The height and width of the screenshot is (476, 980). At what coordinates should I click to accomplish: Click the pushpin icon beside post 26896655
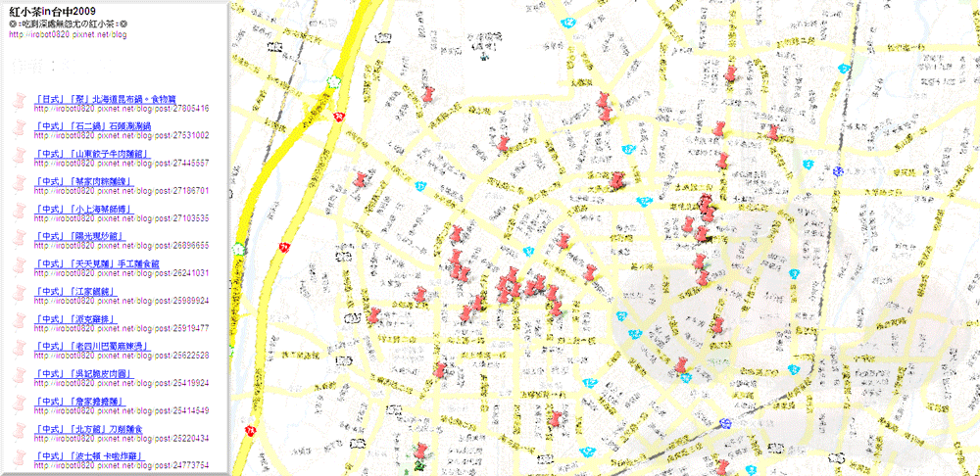(21, 239)
